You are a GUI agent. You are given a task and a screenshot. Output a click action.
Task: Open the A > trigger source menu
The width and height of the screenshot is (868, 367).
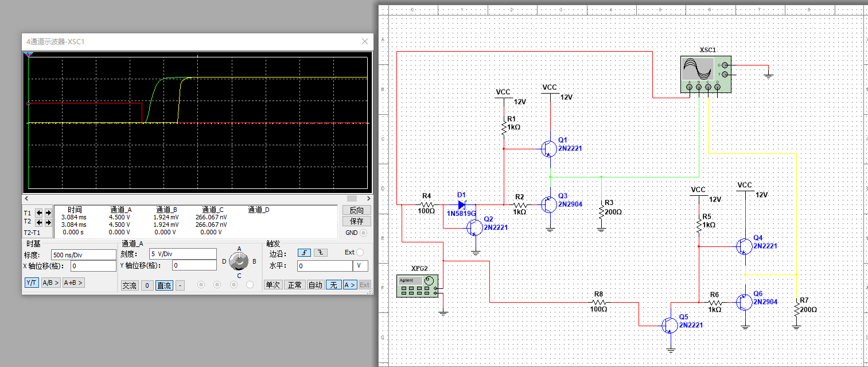pos(349,285)
